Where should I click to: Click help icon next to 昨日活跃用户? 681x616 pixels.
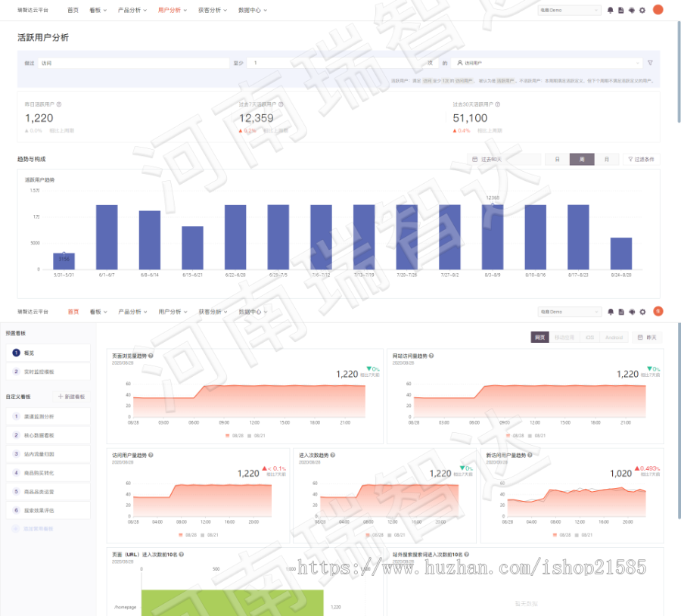[59, 104]
